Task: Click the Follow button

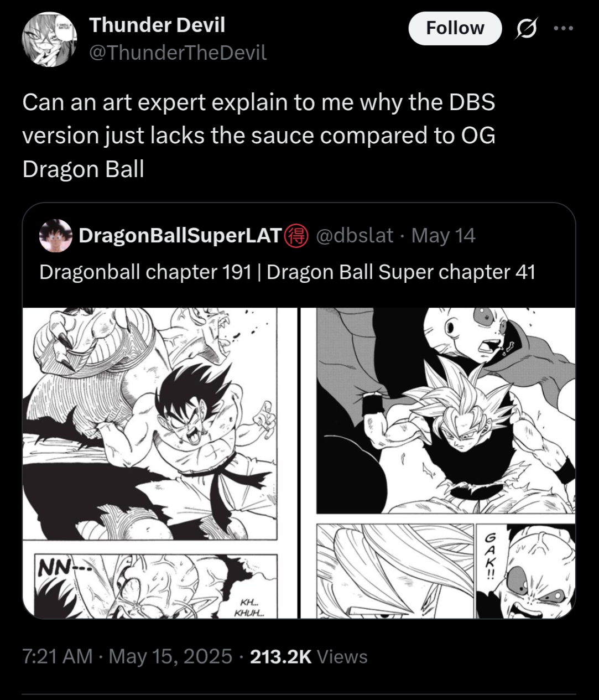Action: tap(455, 28)
